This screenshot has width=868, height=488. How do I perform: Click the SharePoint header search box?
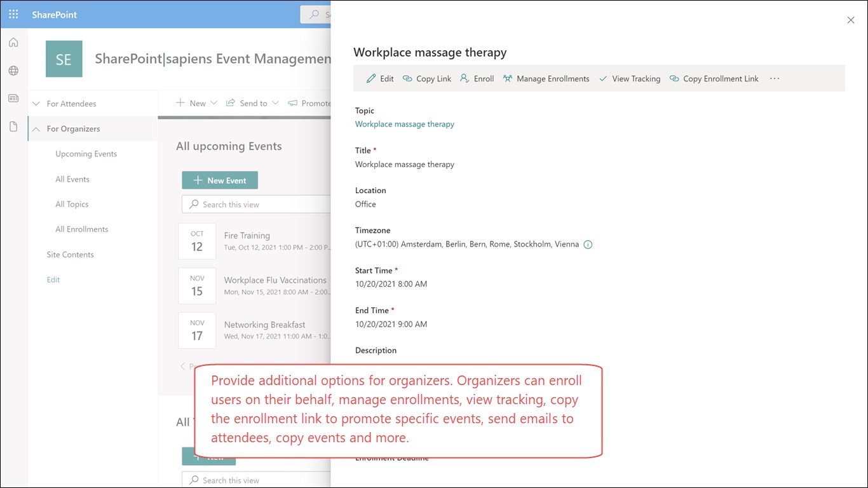316,14
